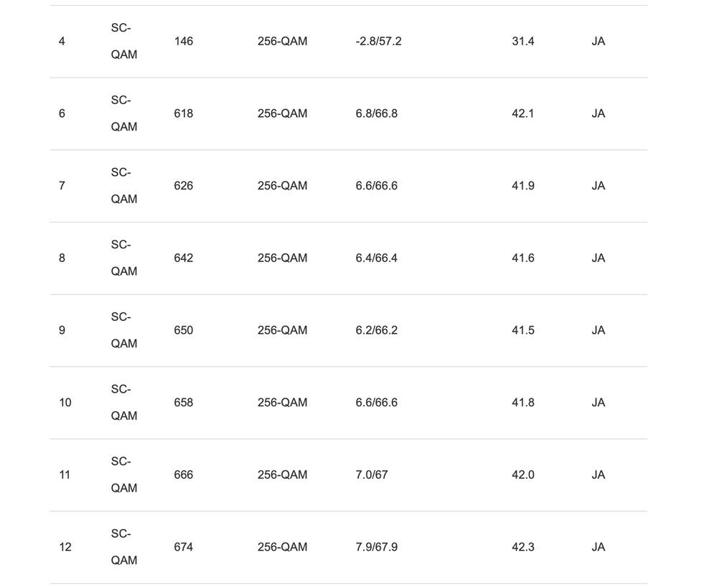717x588 pixels.
Task: Click the 7.0/67 power cell
Action: [x=371, y=475]
